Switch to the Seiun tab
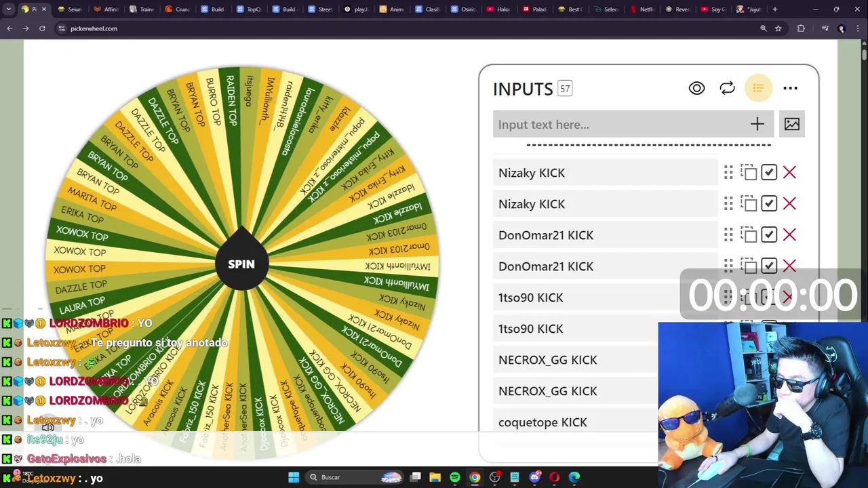 (70, 9)
